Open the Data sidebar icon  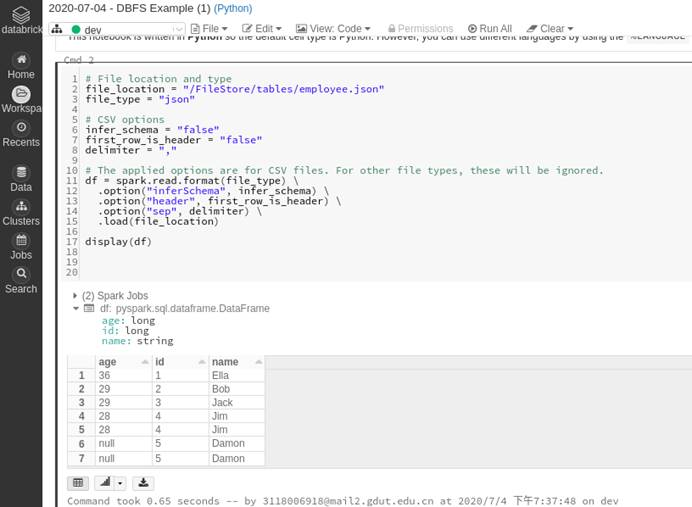(x=21, y=172)
